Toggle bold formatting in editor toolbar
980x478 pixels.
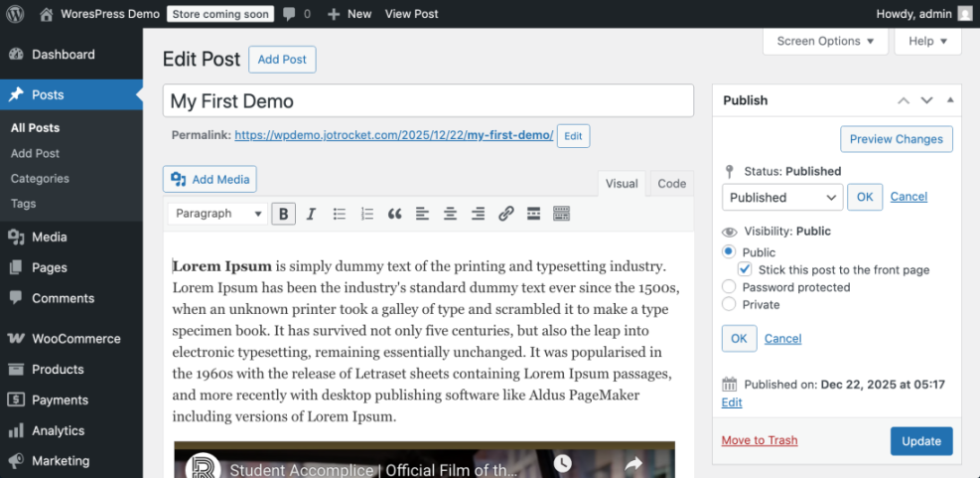(284, 214)
